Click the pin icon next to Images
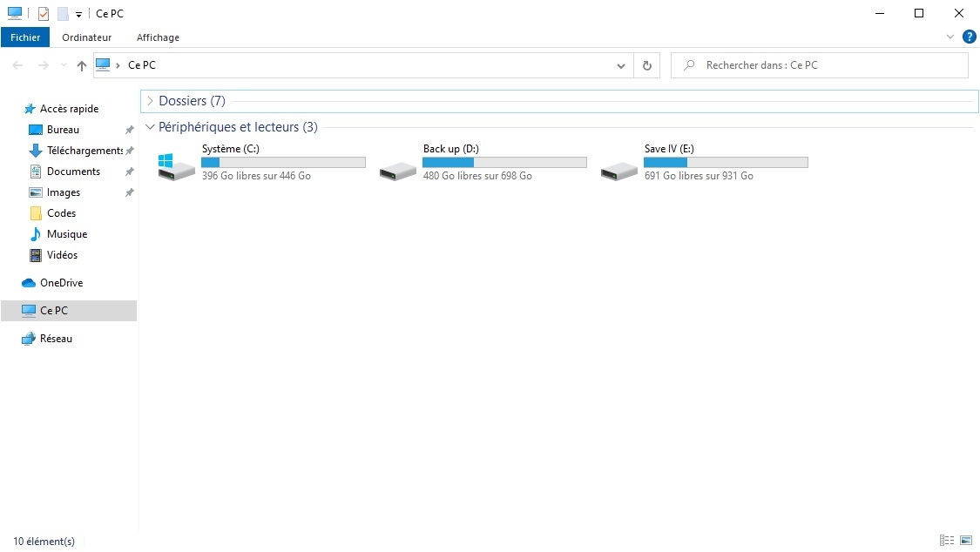The width and height of the screenshot is (980, 552). click(x=130, y=192)
